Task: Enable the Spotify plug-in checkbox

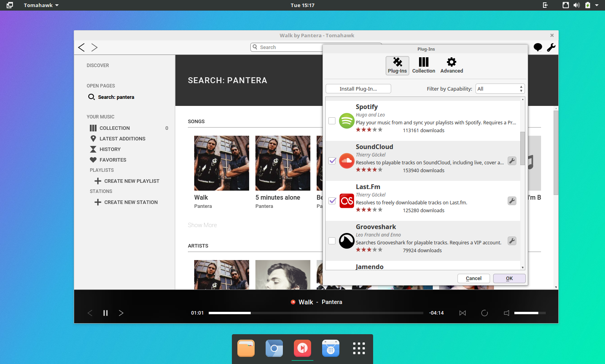Action: (332, 121)
